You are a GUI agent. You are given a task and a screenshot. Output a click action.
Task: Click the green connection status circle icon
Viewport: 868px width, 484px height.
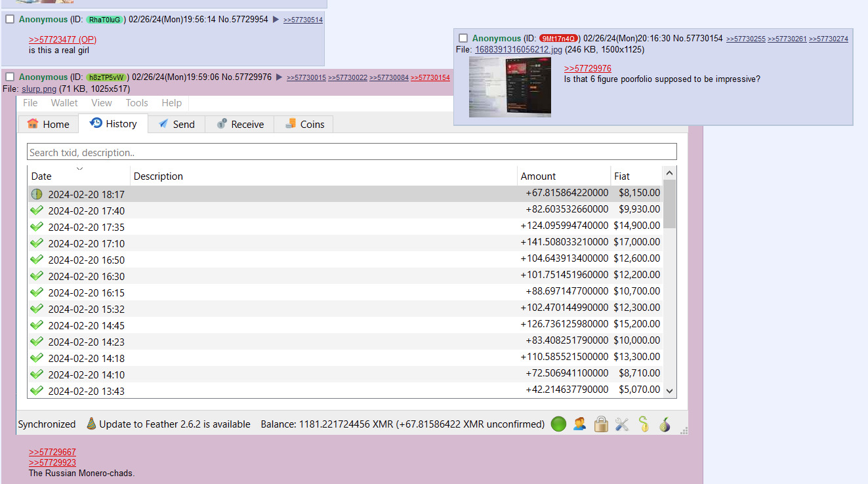point(558,424)
